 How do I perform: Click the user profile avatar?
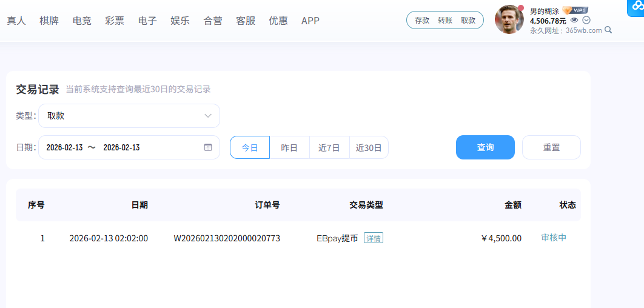coord(509,19)
